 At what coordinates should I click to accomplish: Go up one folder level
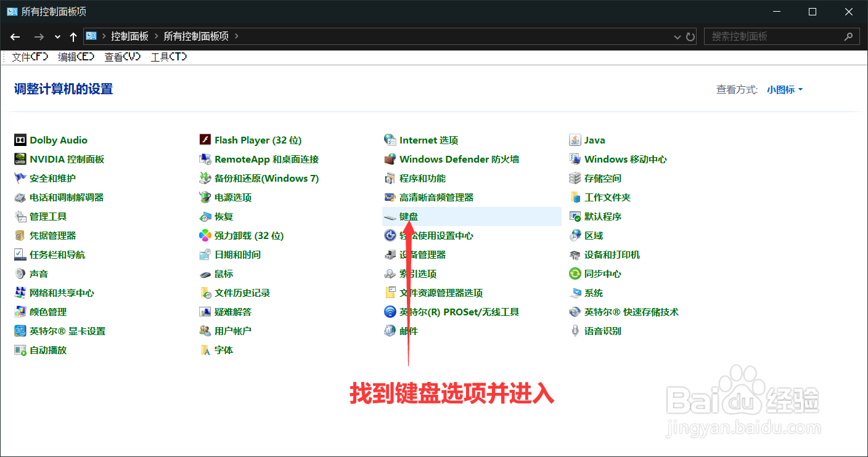tap(73, 37)
